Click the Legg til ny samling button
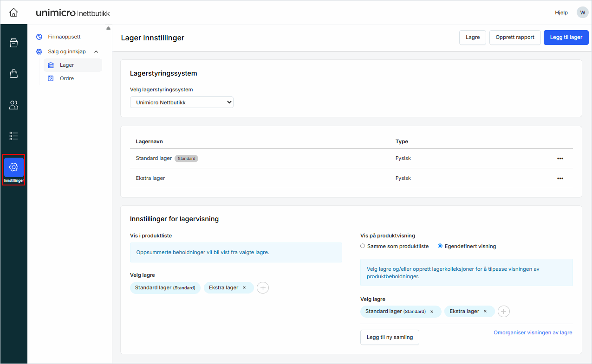592x364 pixels. [x=390, y=338]
